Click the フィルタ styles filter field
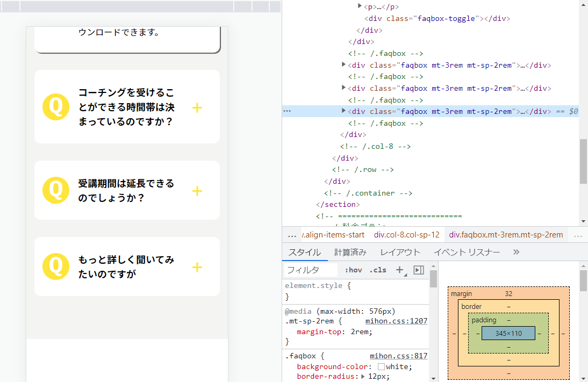 click(311, 270)
